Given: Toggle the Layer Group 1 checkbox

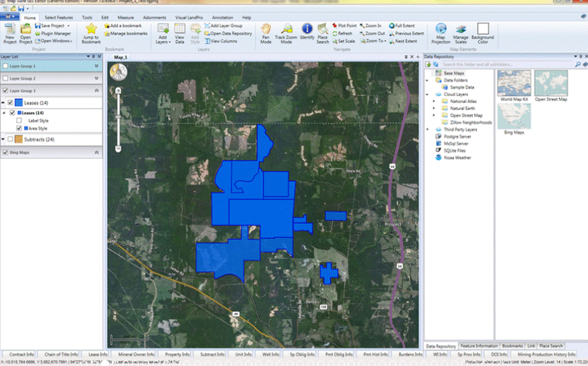Looking at the screenshot, I should click(5, 66).
